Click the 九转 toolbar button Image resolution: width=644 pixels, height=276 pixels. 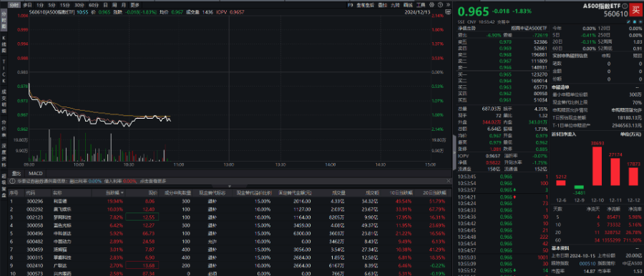(x=395, y=5)
